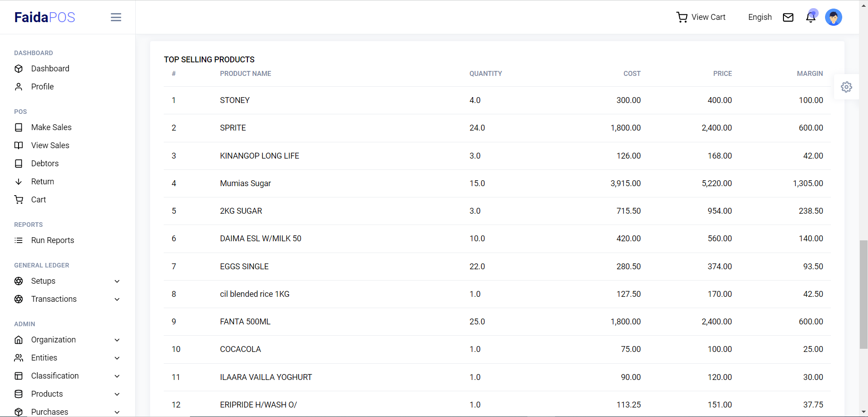Open the settings gear on right edge
This screenshot has width=868, height=417.
tap(846, 87)
